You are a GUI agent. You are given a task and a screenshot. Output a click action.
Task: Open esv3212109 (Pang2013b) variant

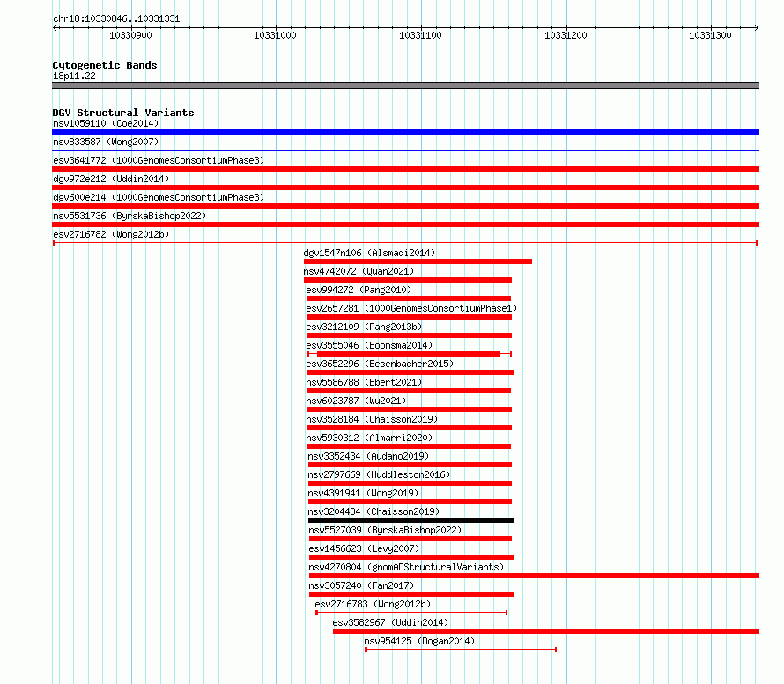[364, 327]
